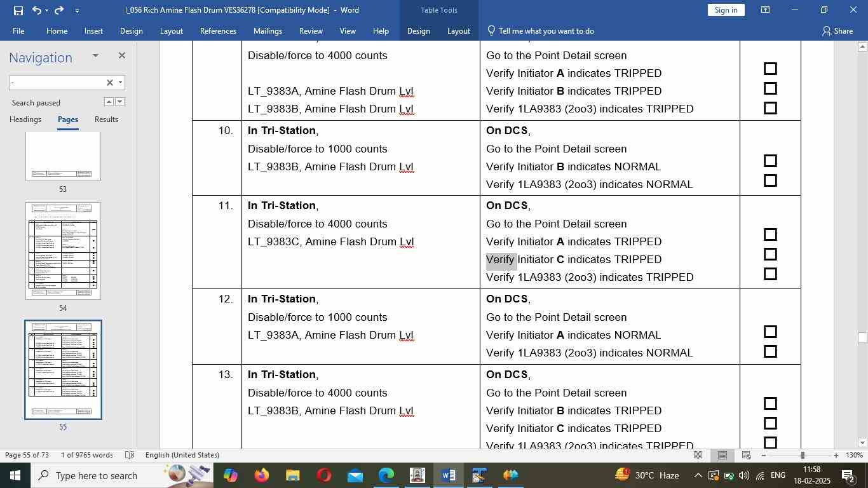Image resolution: width=868 pixels, height=488 pixels.
Task: Open the Review ribbon tab
Action: (x=311, y=31)
